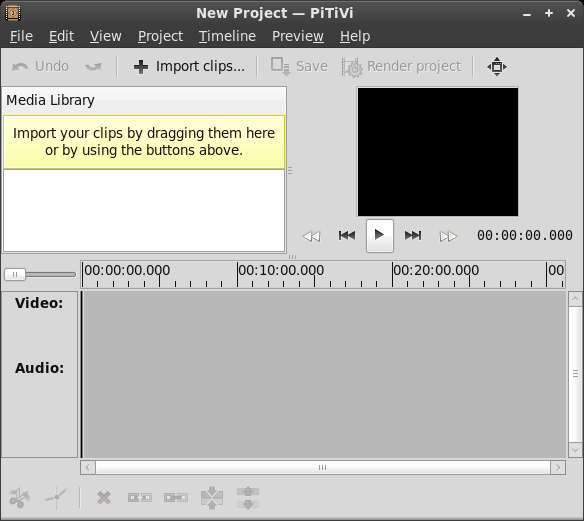This screenshot has height=521, width=584.
Task: Click the Save button
Action: (299, 67)
